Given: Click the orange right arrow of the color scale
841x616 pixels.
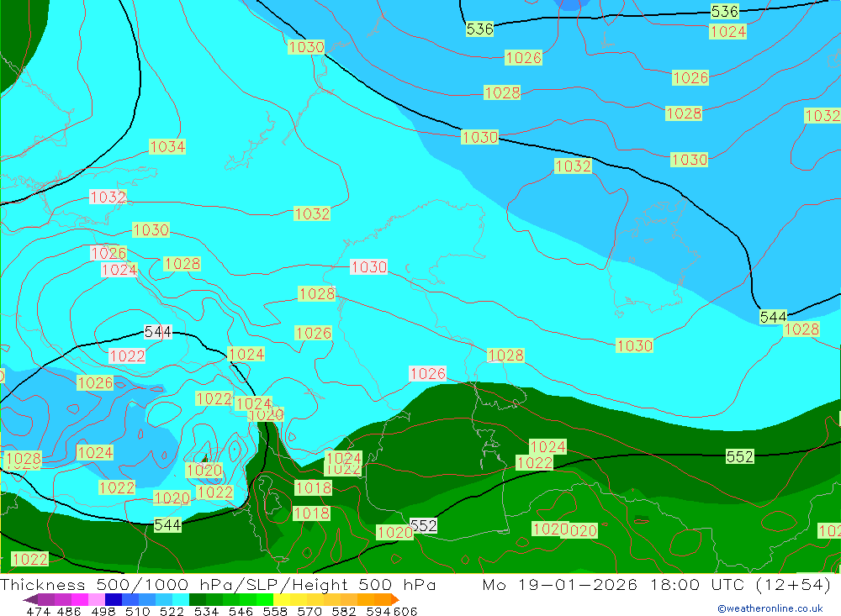Looking at the screenshot, I should 395,599.
